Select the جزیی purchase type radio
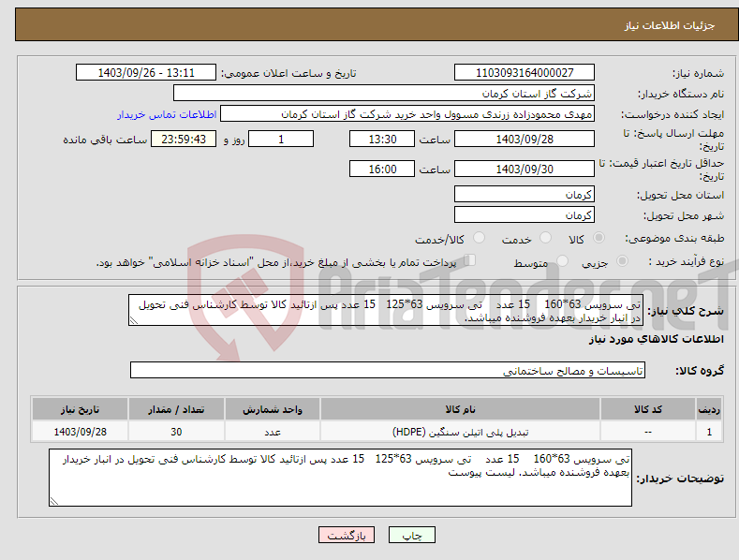Viewport: 739px width, 560px height. (622, 260)
